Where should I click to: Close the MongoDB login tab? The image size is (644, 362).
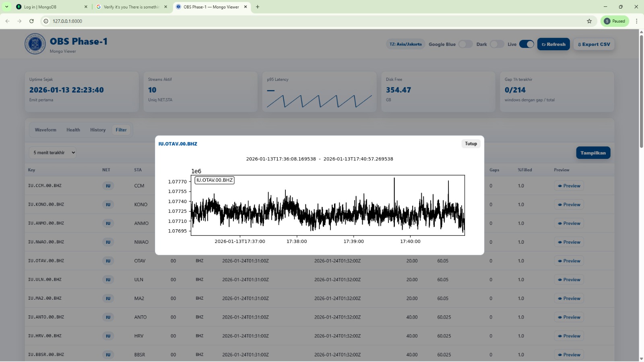[x=86, y=7]
